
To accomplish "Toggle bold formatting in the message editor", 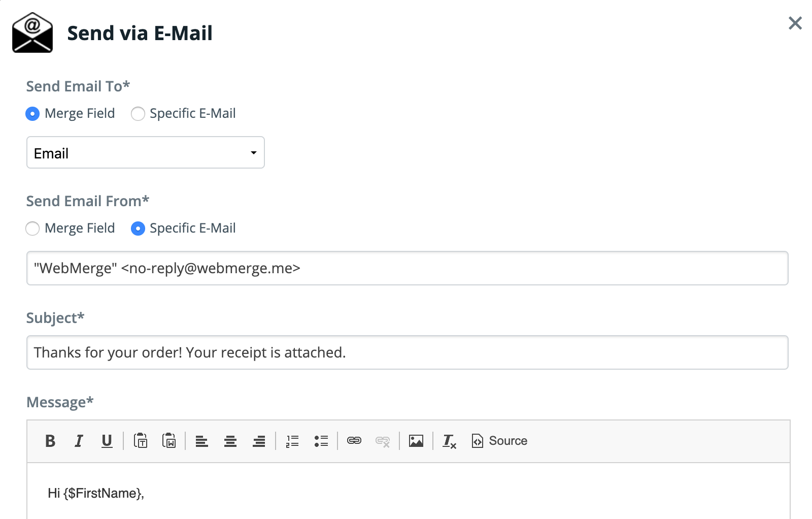I will pos(50,441).
